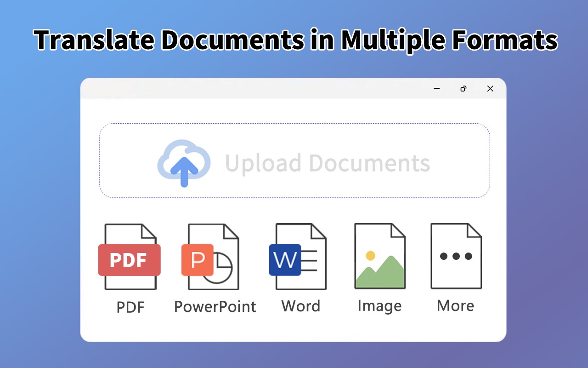The width and height of the screenshot is (588, 368).
Task: Click the More label text
Action: pyautogui.click(x=456, y=306)
